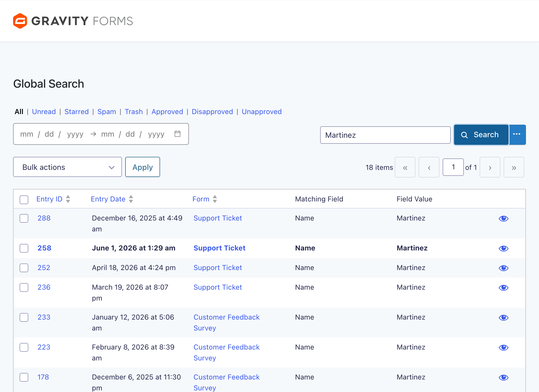Viewport: 539px width, 392px height.
Task: Go to next page of results
Action: (490, 167)
